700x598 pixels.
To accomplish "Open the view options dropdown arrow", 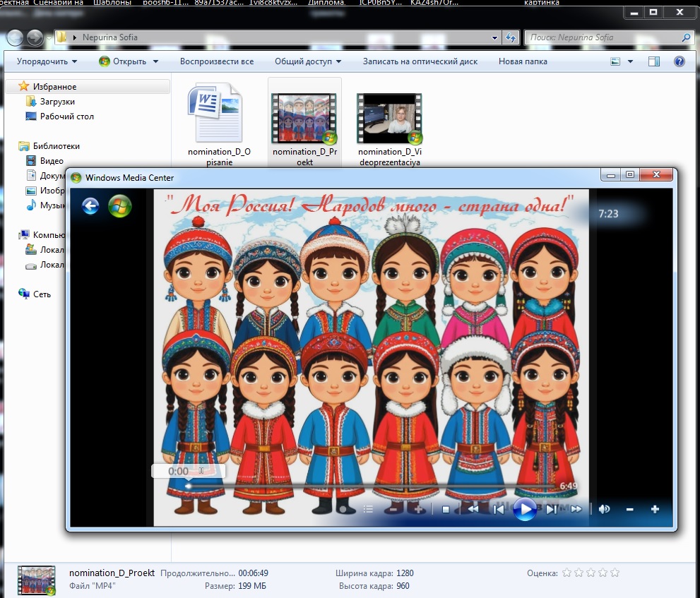I will click(630, 61).
